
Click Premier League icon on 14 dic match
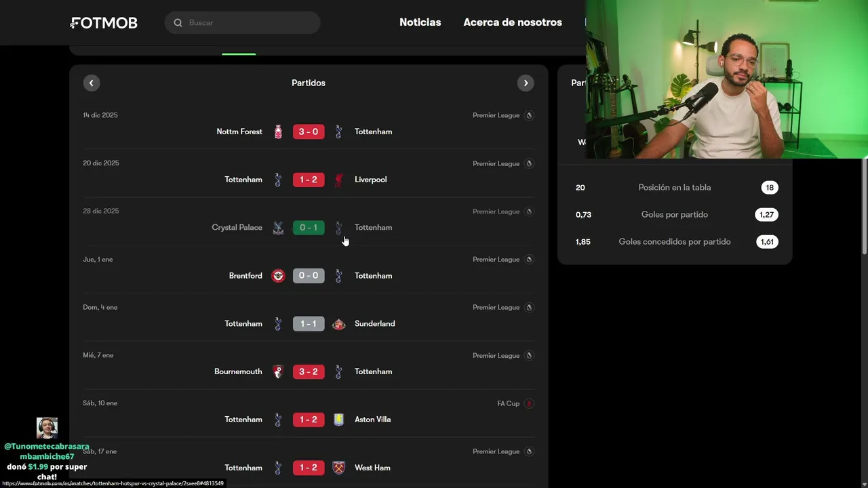pyautogui.click(x=529, y=115)
